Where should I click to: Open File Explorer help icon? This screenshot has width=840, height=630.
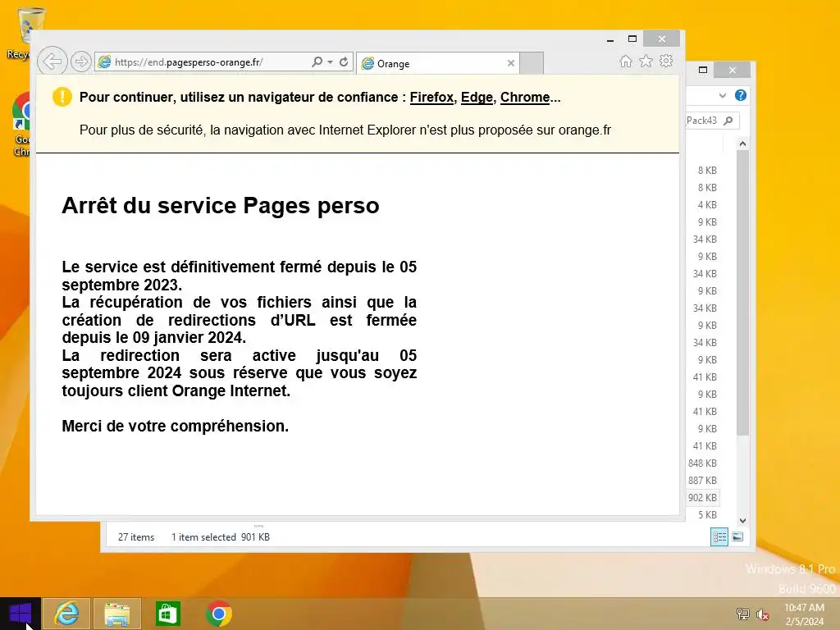(741, 95)
